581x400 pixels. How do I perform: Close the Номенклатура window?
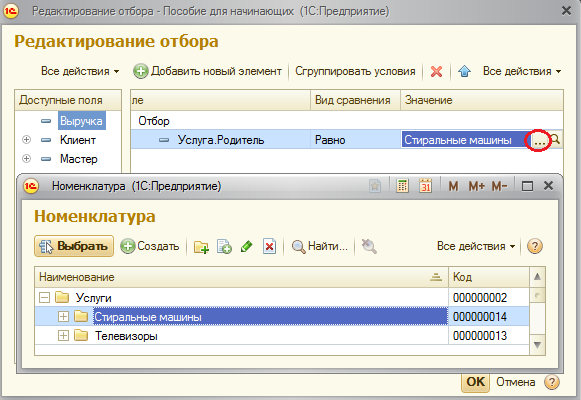pyautogui.click(x=548, y=186)
